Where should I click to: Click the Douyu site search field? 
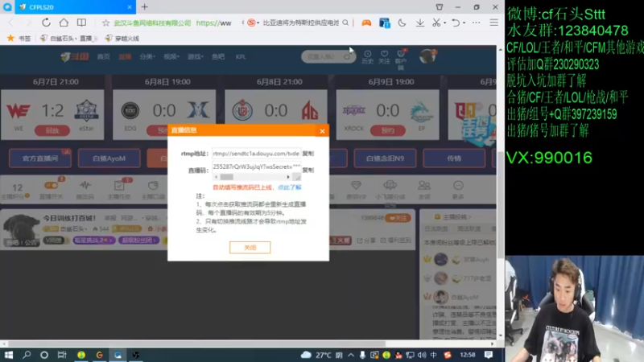coord(328,56)
